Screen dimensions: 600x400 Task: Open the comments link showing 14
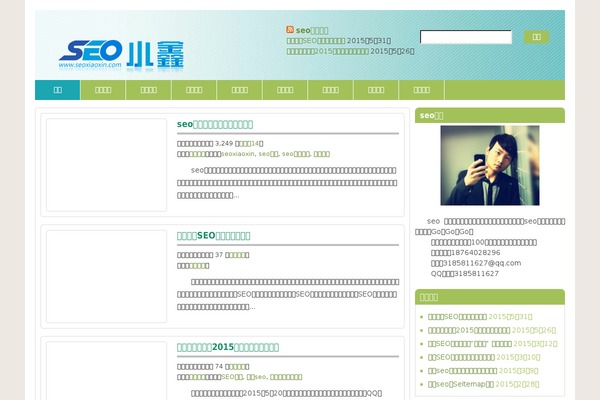(x=249, y=144)
